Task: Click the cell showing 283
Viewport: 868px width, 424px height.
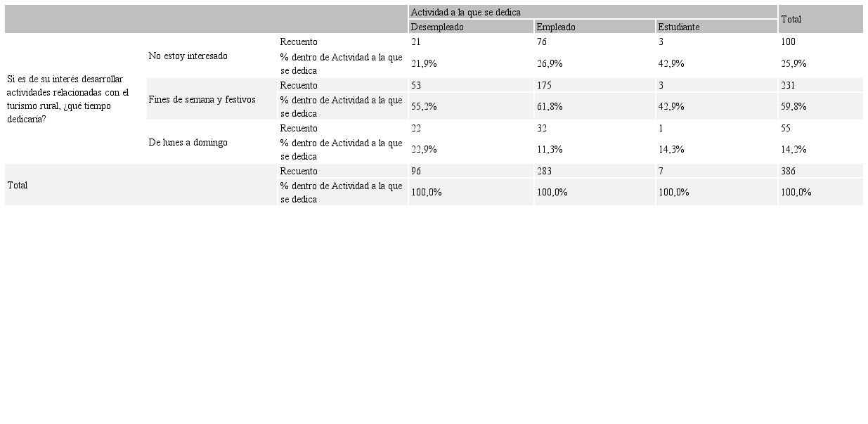Action: [x=543, y=171]
